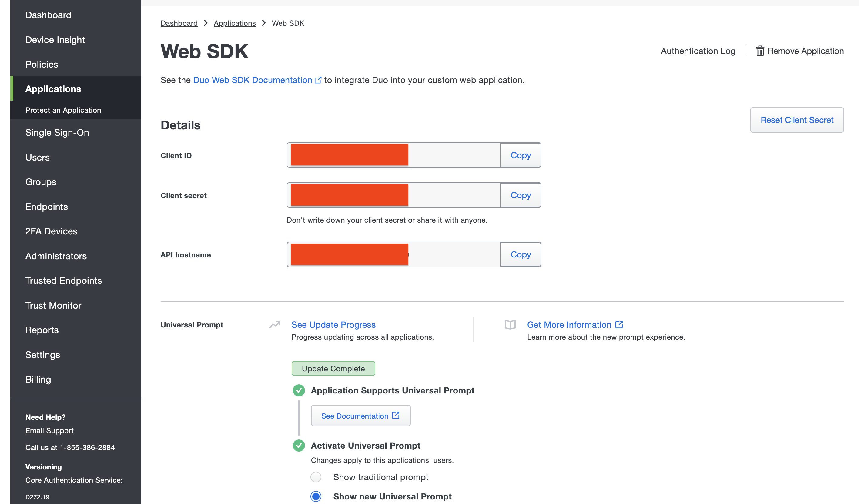Click the Reset Client Secret button
The width and height of the screenshot is (867, 504).
click(797, 120)
